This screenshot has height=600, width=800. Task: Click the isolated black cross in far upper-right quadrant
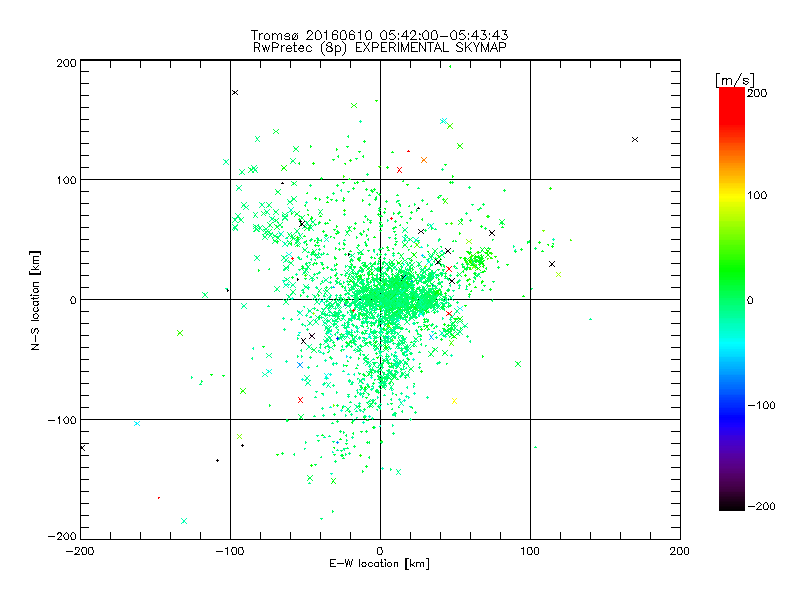click(x=635, y=139)
